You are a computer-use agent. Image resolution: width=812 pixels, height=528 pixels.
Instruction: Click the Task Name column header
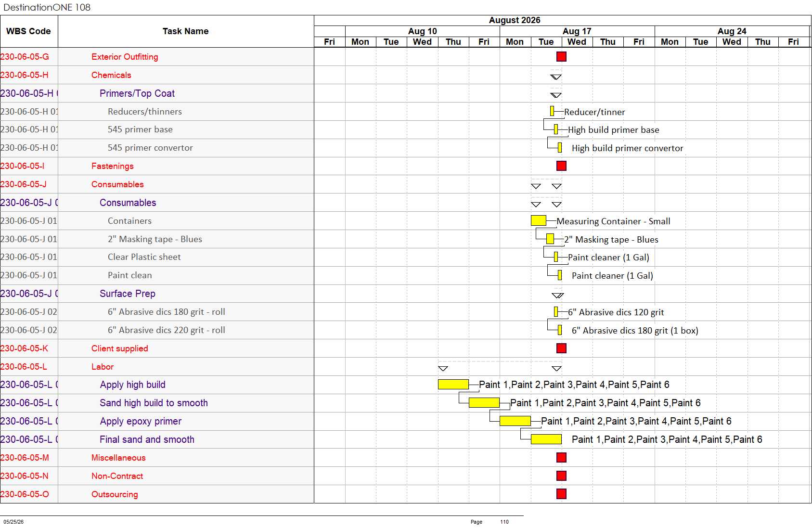(186, 31)
